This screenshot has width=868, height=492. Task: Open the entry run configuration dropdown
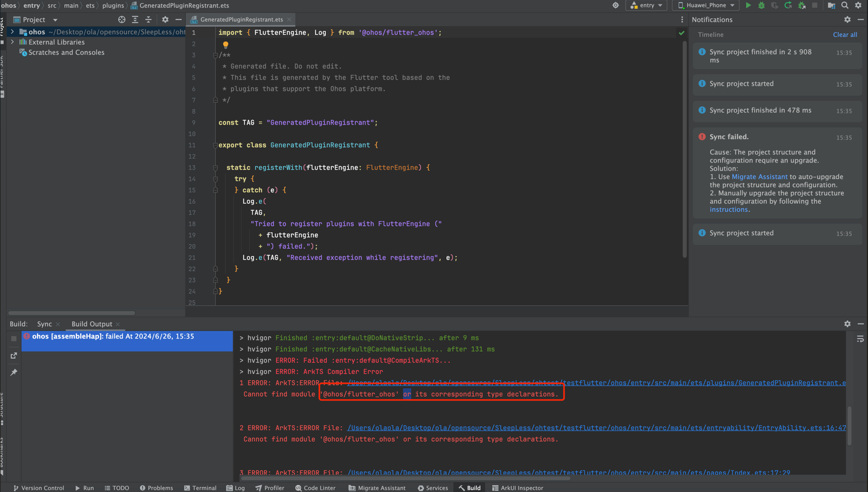(x=646, y=5)
